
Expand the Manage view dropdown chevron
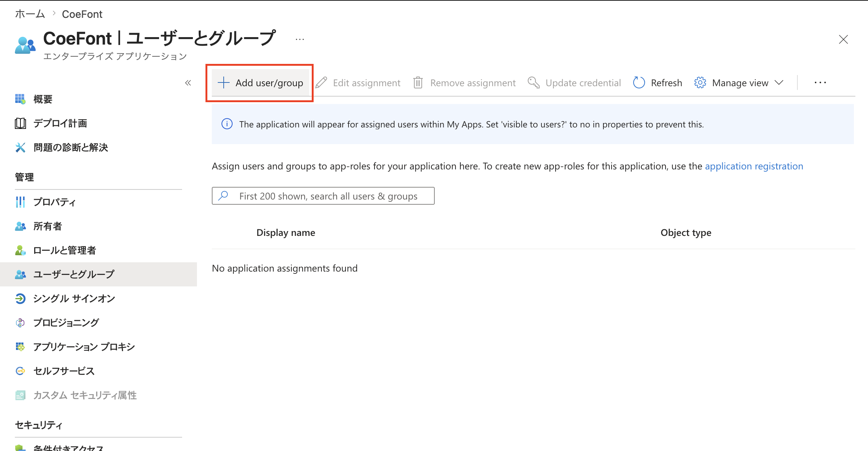[x=779, y=82]
